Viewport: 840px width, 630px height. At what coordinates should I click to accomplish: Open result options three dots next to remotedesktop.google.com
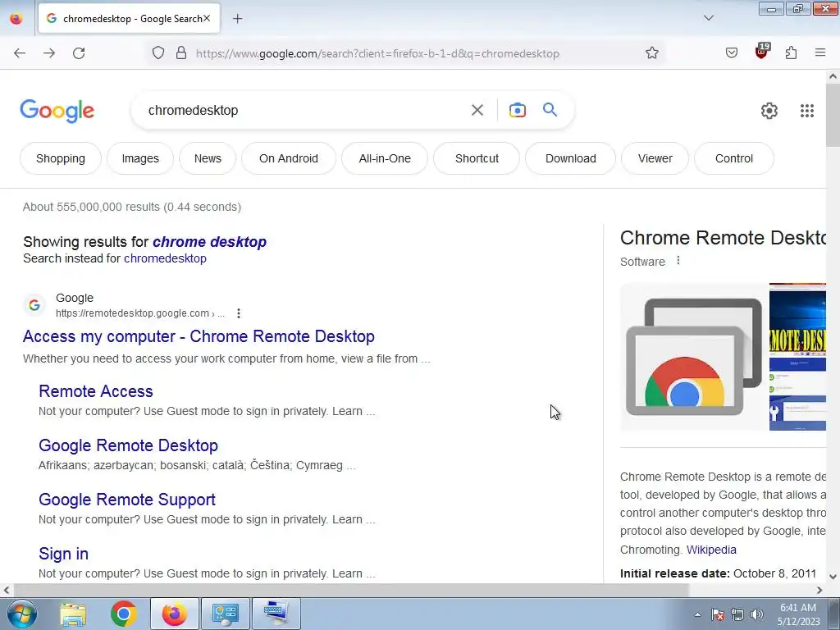239,313
